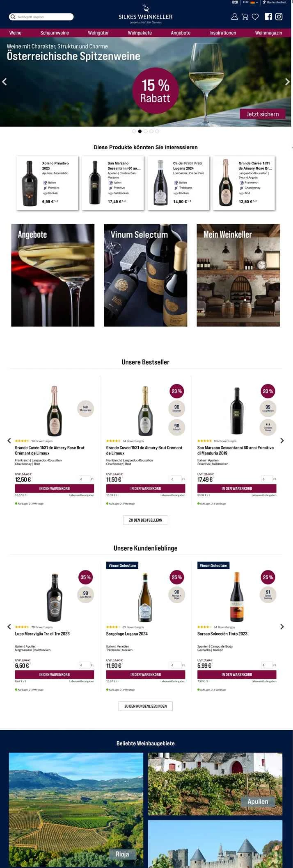Open the user account icon
The image size is (293, 868).
(234, 17)
